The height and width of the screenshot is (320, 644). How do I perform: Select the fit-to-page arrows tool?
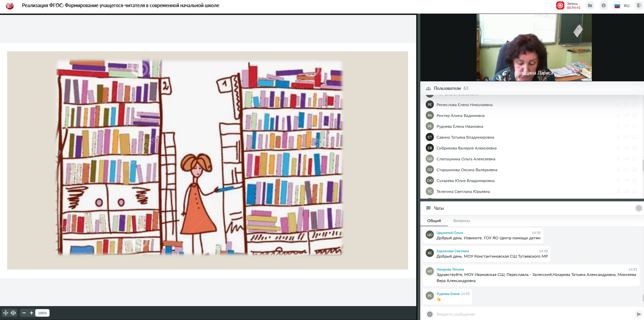[x=6, y=313]
